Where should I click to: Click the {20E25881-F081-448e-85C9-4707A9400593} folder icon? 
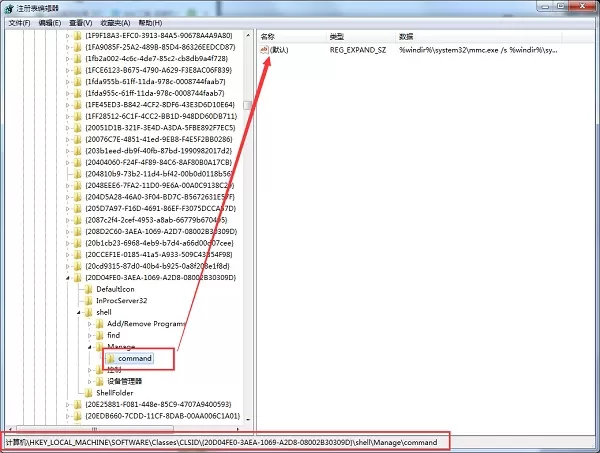(78, 404)
